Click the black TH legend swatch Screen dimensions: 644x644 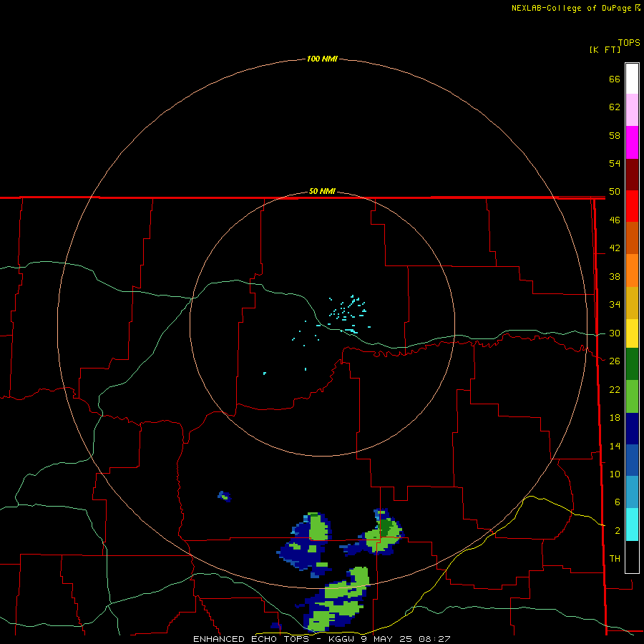(632, 557)
